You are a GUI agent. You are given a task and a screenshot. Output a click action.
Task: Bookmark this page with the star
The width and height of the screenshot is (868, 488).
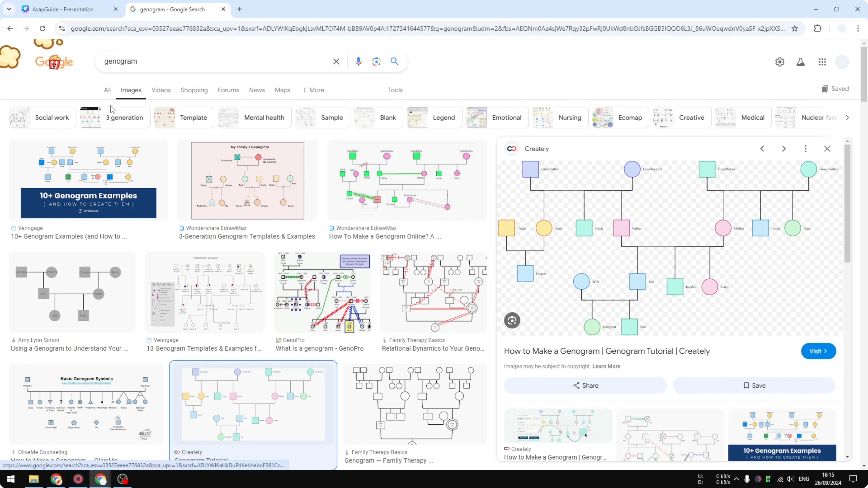[795, 29]
